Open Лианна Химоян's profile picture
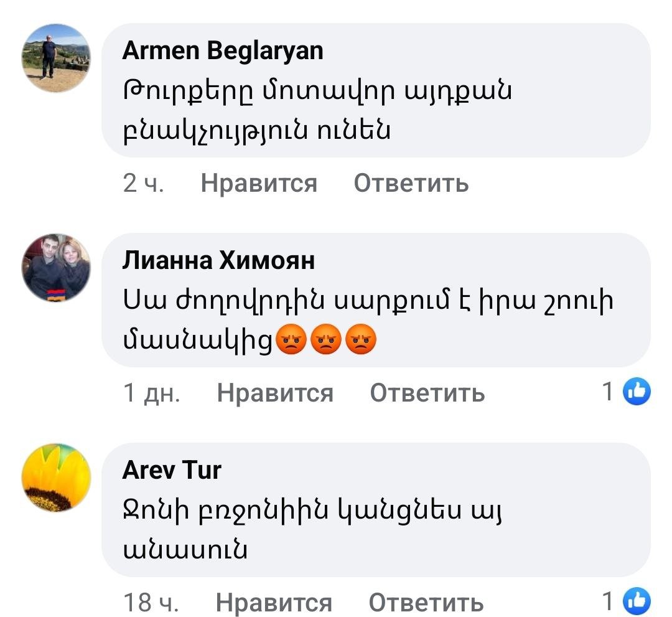Viewport: 672px width, 617px height. [x=56, y=268]
